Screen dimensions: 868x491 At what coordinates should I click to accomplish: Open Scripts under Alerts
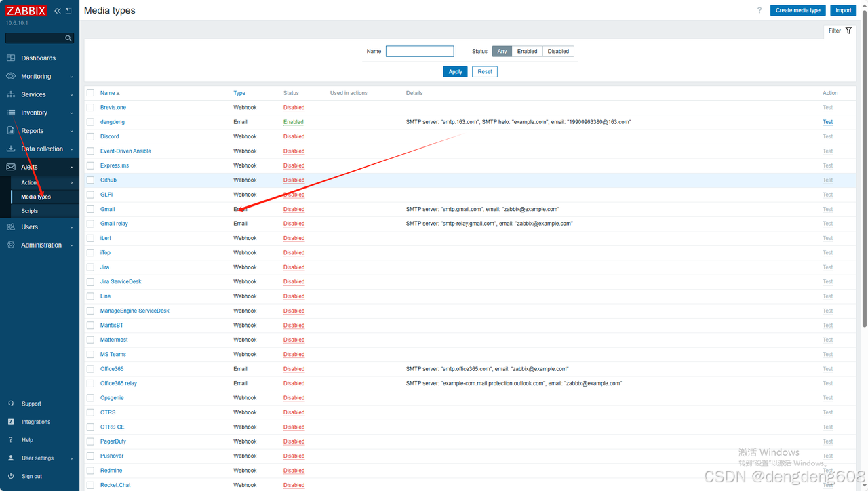click(45, 211)
